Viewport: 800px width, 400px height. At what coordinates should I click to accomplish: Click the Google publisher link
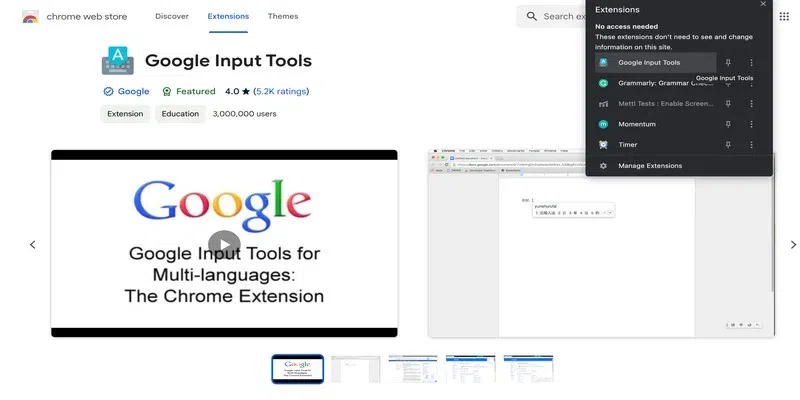click(x=134, y=91)
